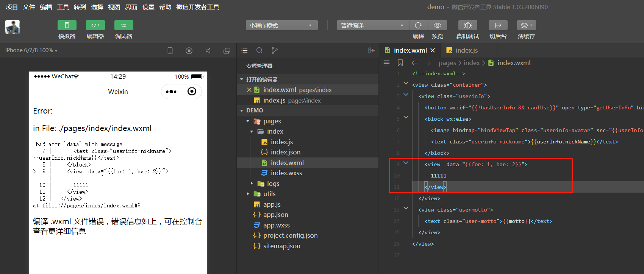Expand the logs folder
This screenshot has width=644, height=274.
[x=252, y=183]
